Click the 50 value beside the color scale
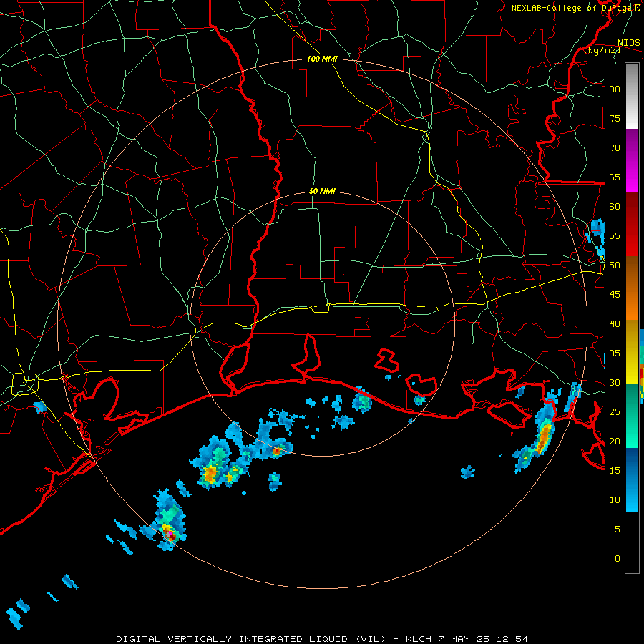 point(615,265)
